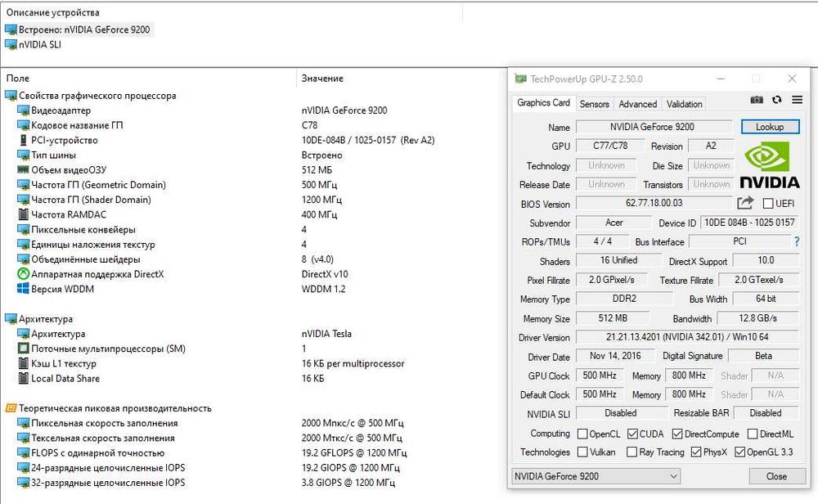This screenshot has width=818, height=504.
Task: Click the PCI-устройство chip icon
Action: click(23, 141)
